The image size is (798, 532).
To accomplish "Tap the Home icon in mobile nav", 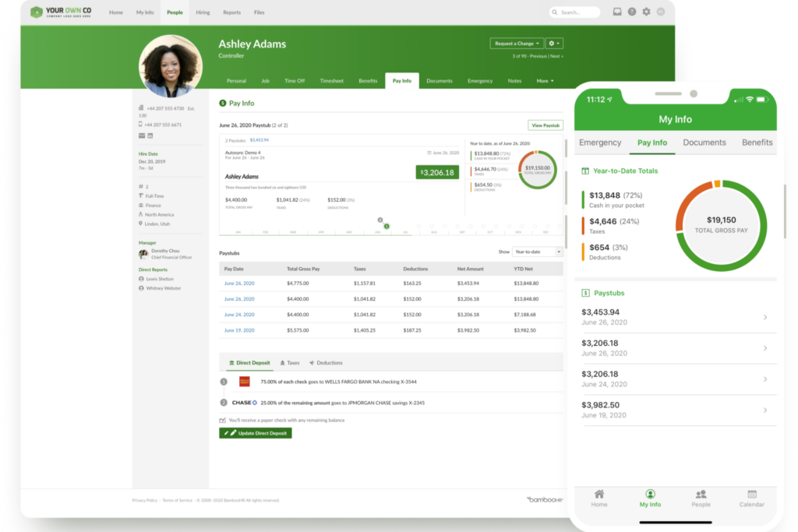I will [598, 499].
